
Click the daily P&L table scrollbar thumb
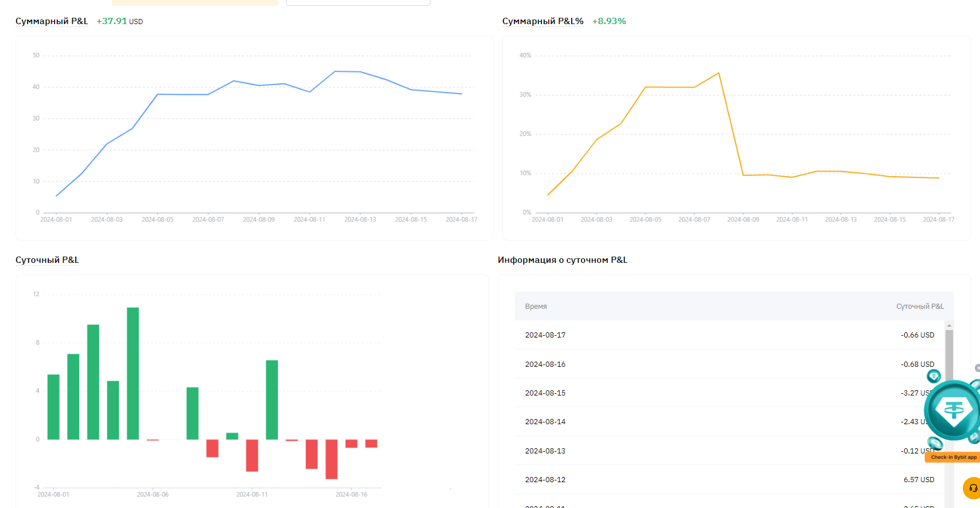point(949,356)
